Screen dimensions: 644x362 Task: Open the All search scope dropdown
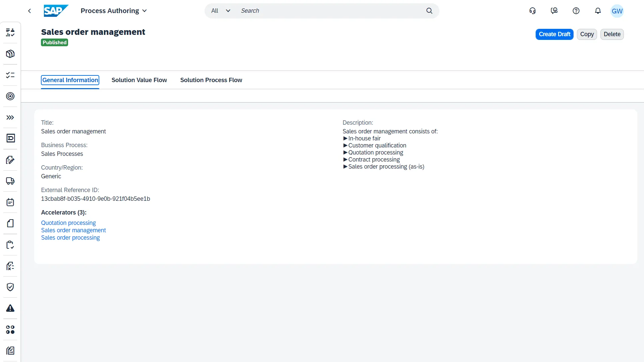tap(221, 11)
